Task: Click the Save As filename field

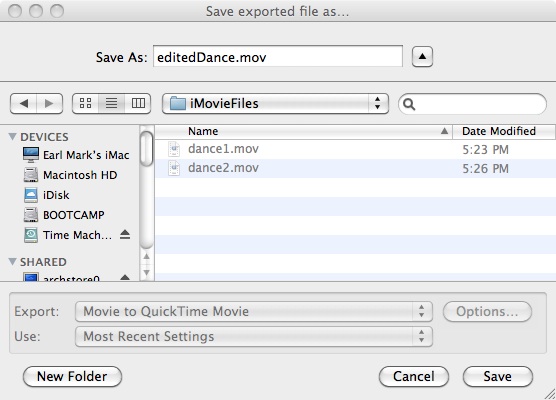Action: (x=278, y=56)
